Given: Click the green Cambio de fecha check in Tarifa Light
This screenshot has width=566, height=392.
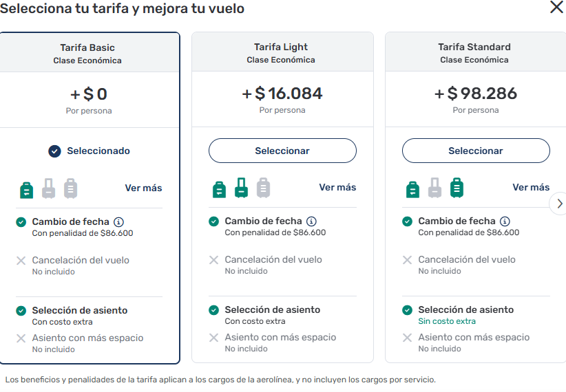Looking at the screenshot, I should [x=214, y=221].
